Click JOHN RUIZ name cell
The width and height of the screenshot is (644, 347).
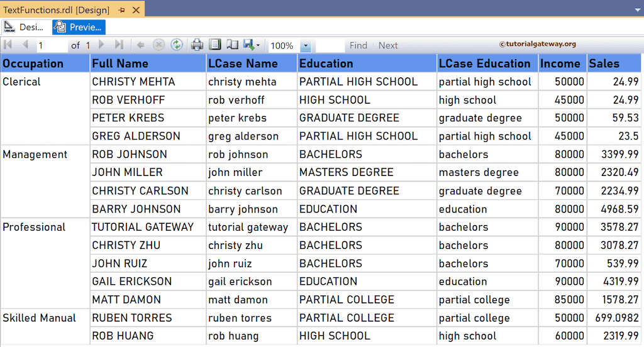148,263
